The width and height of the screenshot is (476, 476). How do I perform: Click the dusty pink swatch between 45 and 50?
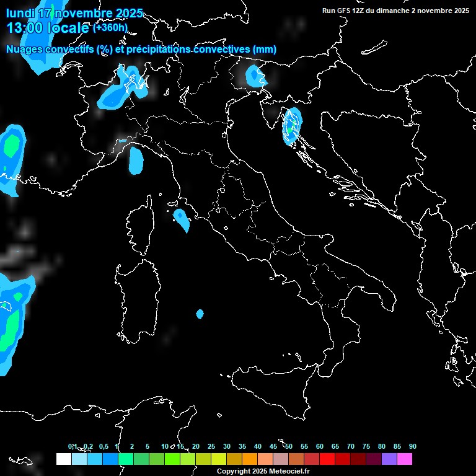click(x=281, y=459)
